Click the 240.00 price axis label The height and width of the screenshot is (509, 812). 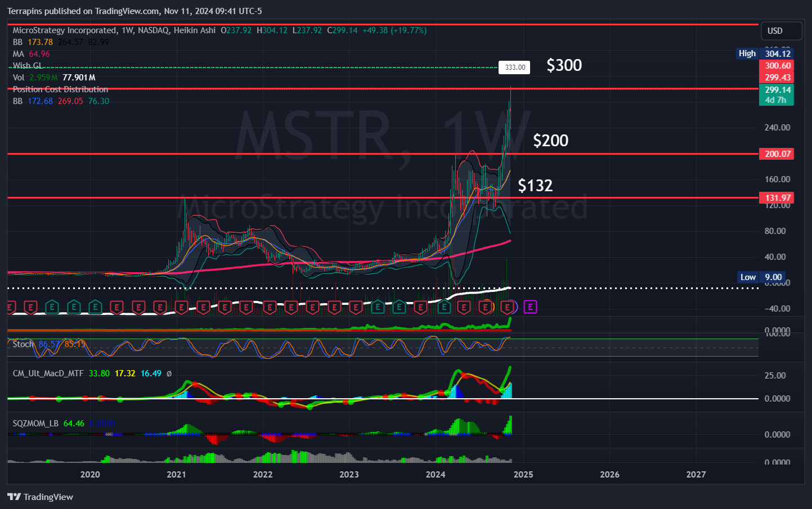tap(777, 128)
